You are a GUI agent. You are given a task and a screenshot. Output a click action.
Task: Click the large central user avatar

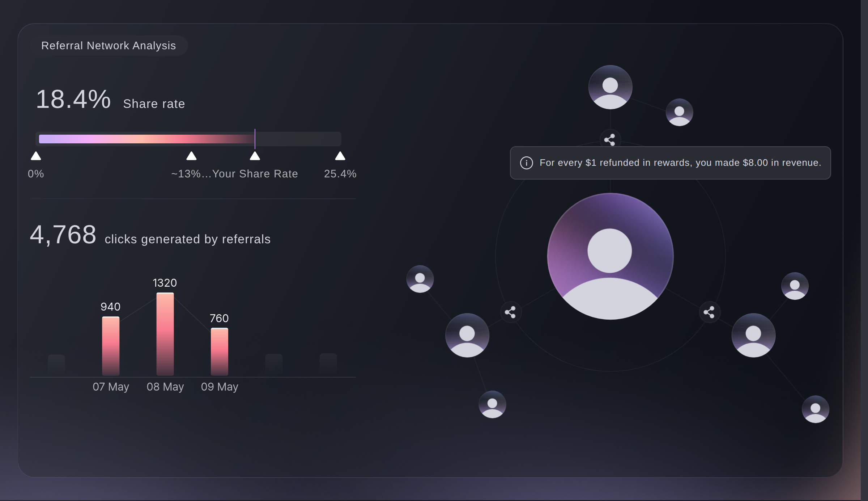tap(610, 256)
